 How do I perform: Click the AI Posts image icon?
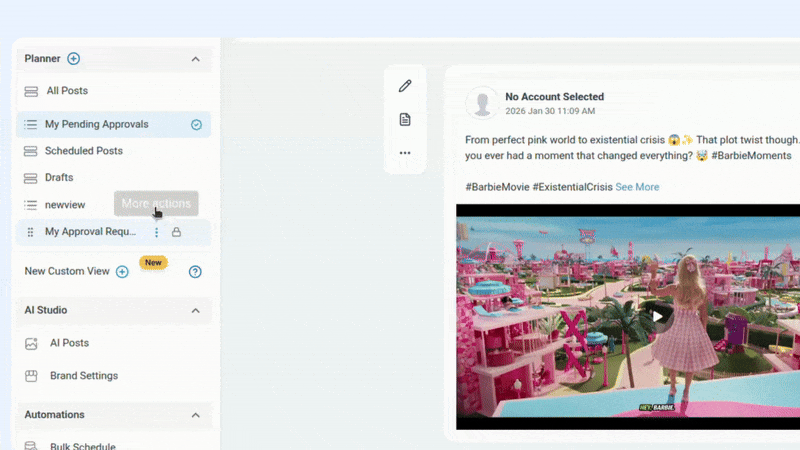[x=31, y=344]
